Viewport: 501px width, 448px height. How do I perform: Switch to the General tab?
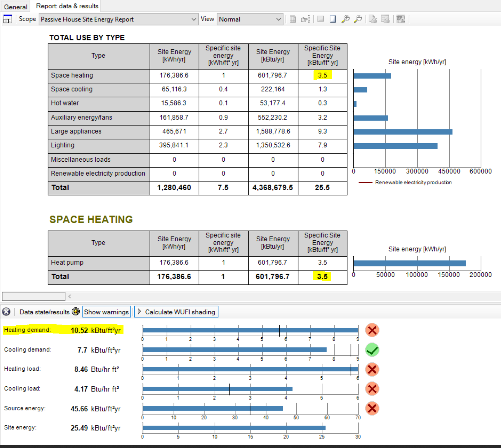[x=16, y=7]
